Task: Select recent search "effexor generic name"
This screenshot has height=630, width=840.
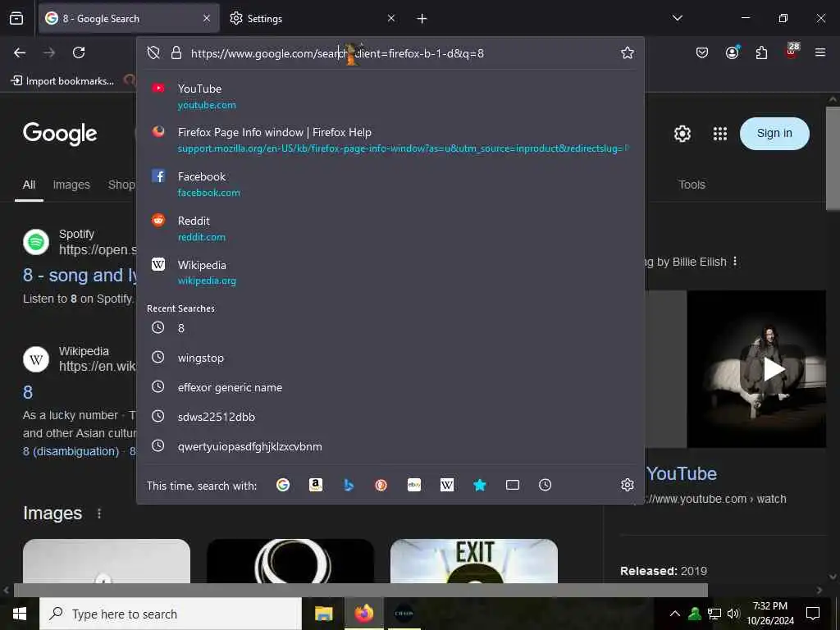Action: point(390,387)
